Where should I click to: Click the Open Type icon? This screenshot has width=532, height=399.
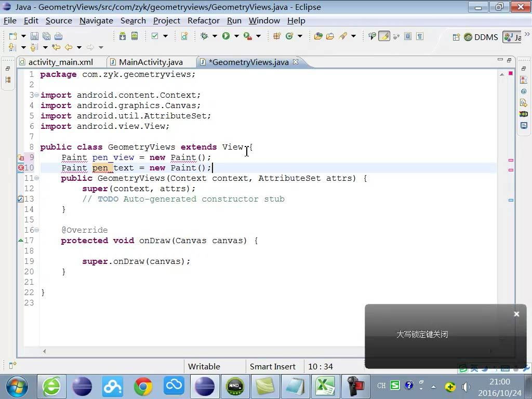click(318, 36)
